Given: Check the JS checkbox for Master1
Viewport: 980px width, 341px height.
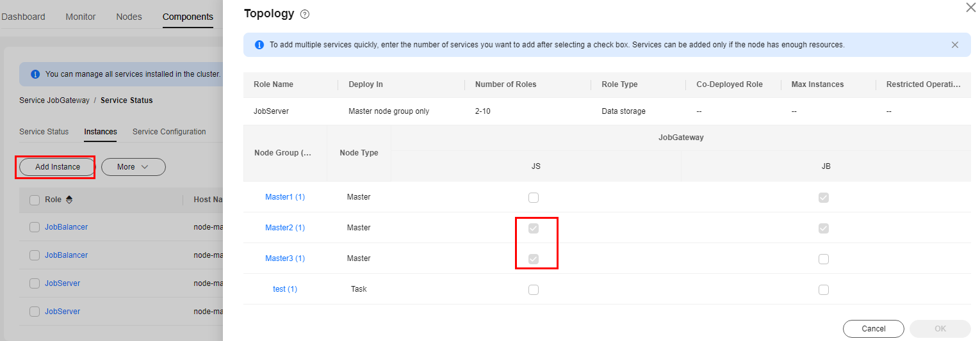Looking at the screenshot, I should (534, 198).
